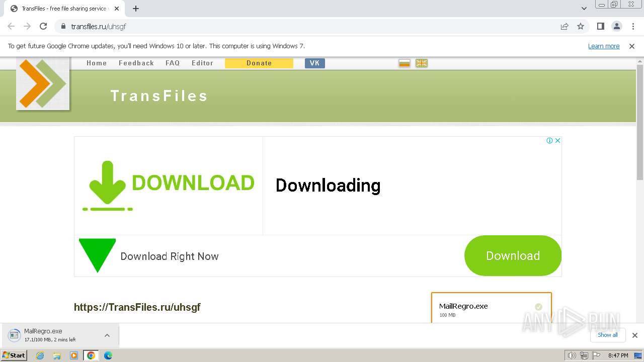Dismiss the Chrome update notice
This screenshot has width=644, height=362.
[x=632, y=46]
